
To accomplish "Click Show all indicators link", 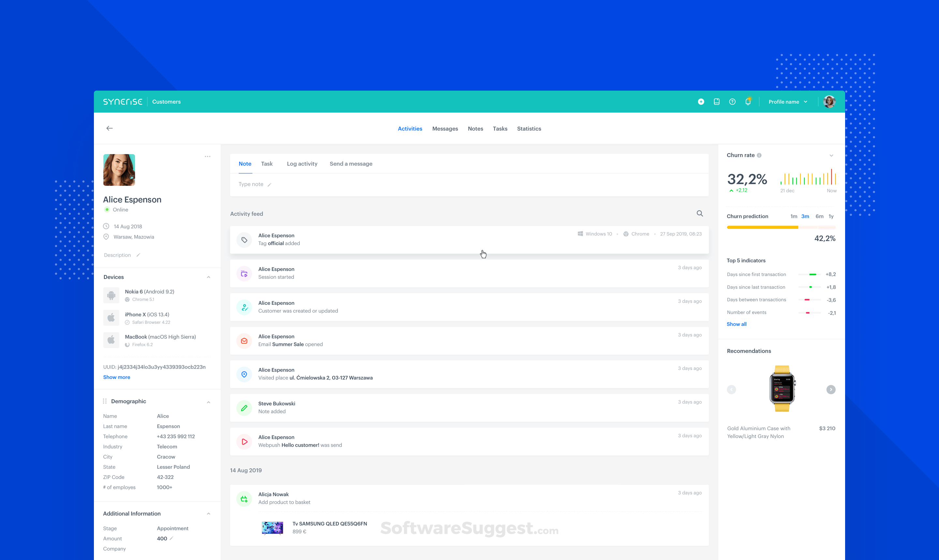I will (736, 324).
